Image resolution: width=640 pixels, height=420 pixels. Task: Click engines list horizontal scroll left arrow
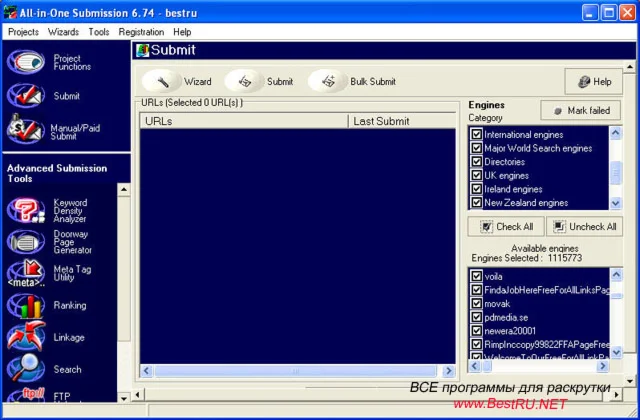click(474, 366)
